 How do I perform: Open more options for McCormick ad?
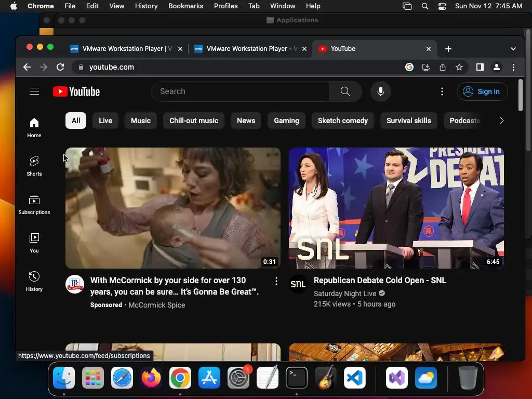click(x=276, y=281)
